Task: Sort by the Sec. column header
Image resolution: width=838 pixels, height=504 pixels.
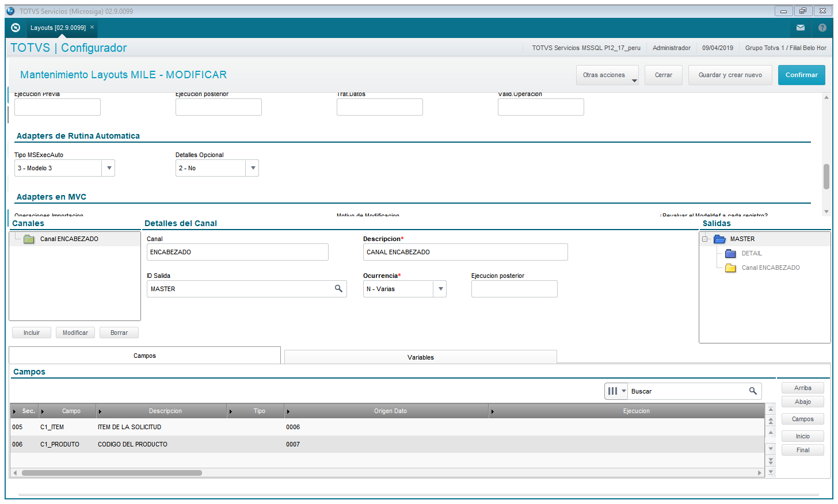Action: coord(25,411)
